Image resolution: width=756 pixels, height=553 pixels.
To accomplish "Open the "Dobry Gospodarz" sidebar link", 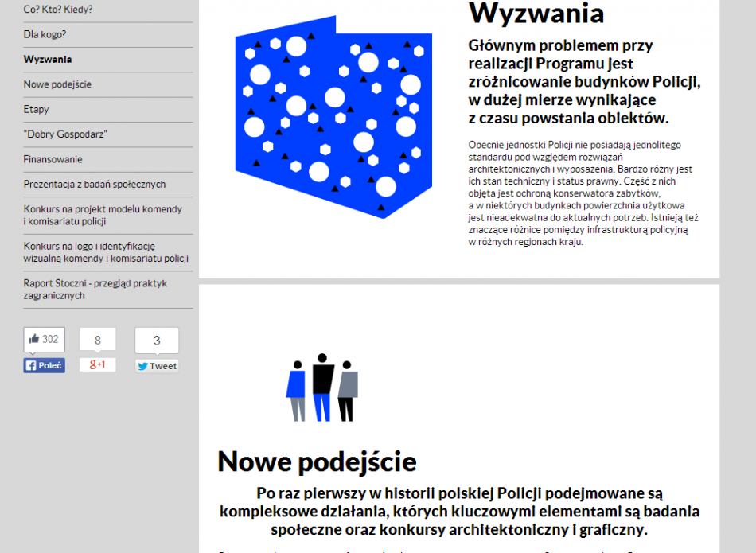I will pos(65,134).
